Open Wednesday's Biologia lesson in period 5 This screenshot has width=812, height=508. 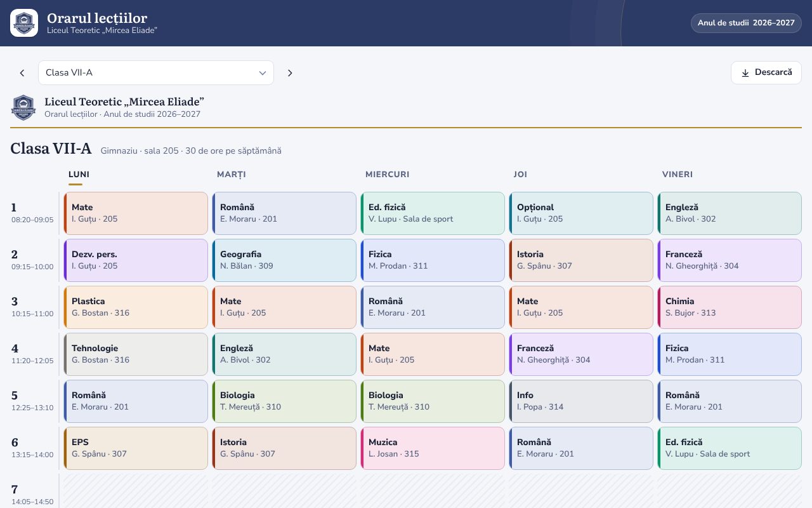(x=433, y=401)
